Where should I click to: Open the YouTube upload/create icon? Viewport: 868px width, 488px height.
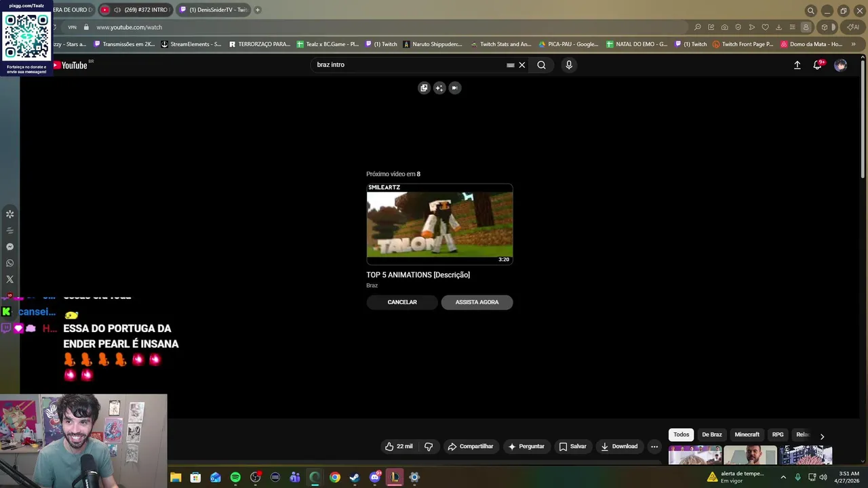(797, 65)
